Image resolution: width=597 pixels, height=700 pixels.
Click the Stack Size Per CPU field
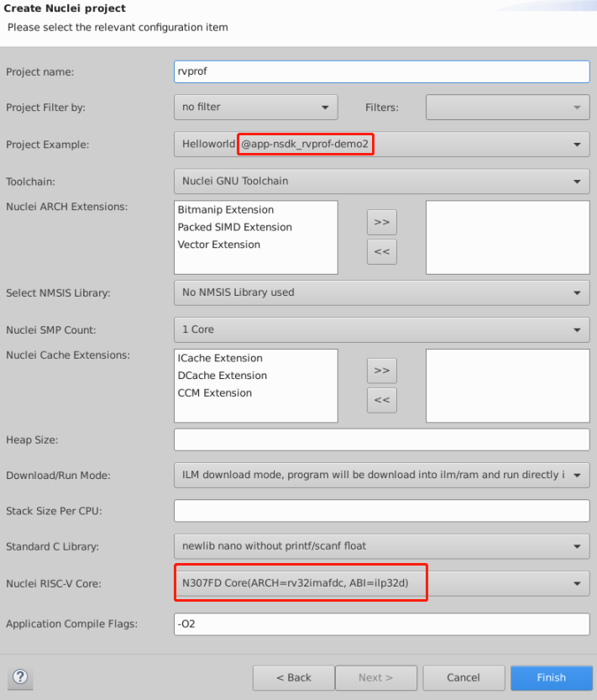[x=382, y=511]
